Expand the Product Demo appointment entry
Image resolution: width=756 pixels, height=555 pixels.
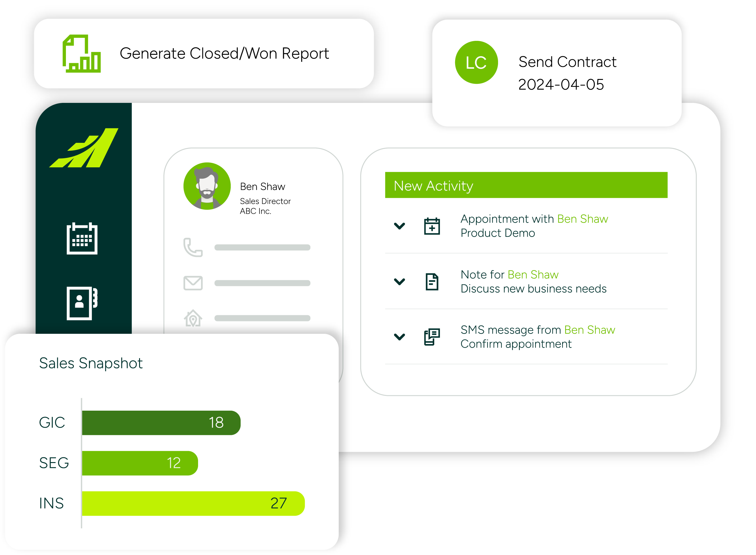pyautogui.click(x=399, y=226)
